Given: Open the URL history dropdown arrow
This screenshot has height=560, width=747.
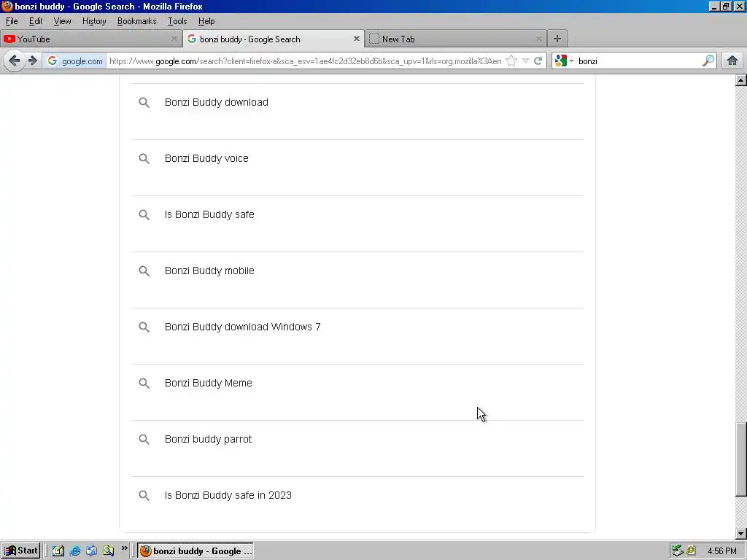Looking at the screenshot, I should point(525,61).
